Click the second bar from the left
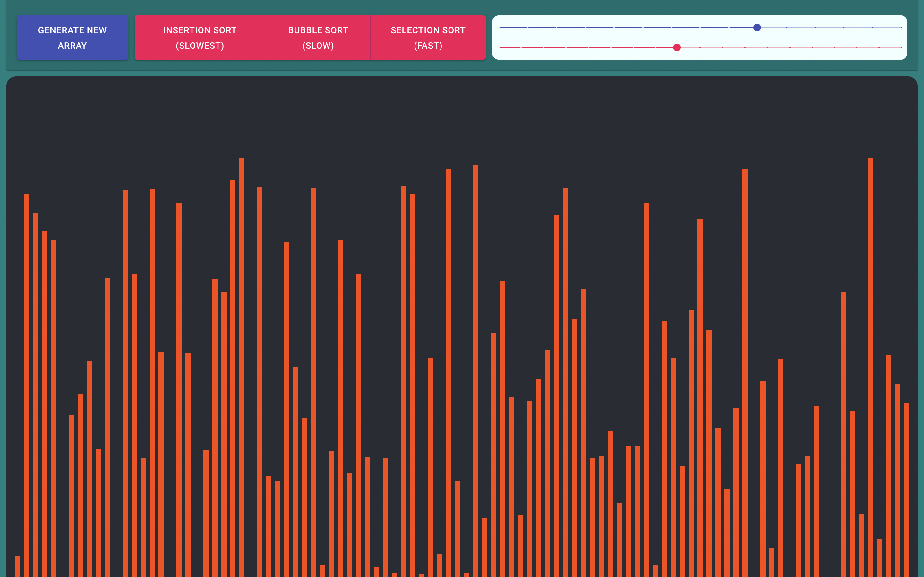This screenshot has height=577, width=924. 26,381
